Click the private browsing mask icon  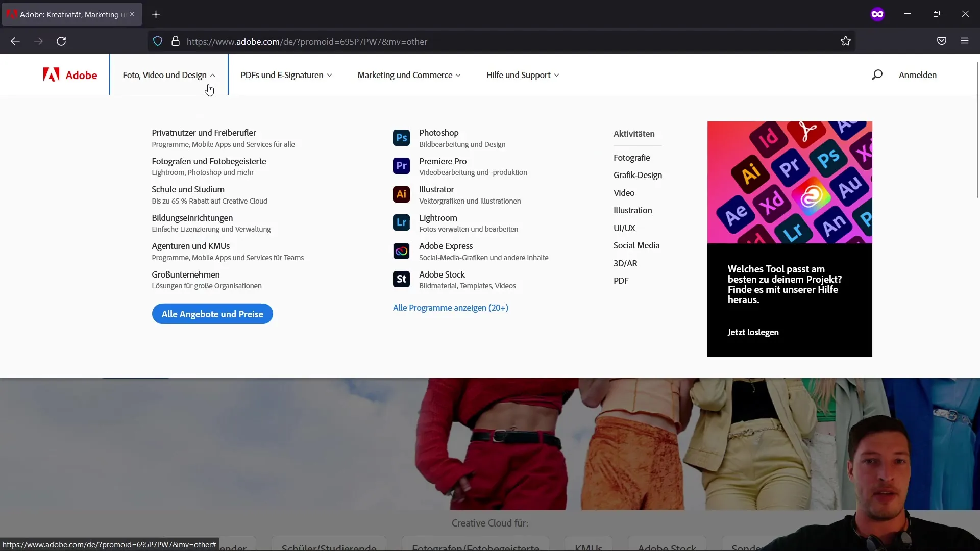pos(877,14)
